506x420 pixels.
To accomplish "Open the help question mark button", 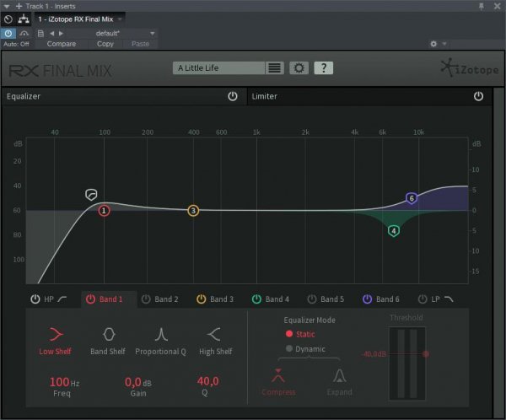I will click(x=323, y=68).
